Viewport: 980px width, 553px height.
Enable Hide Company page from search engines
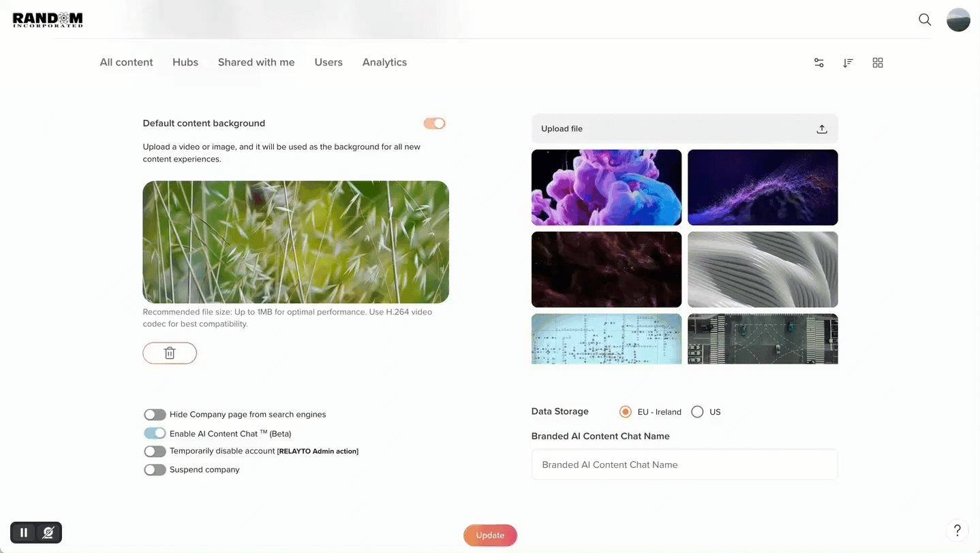pos(155,415)
